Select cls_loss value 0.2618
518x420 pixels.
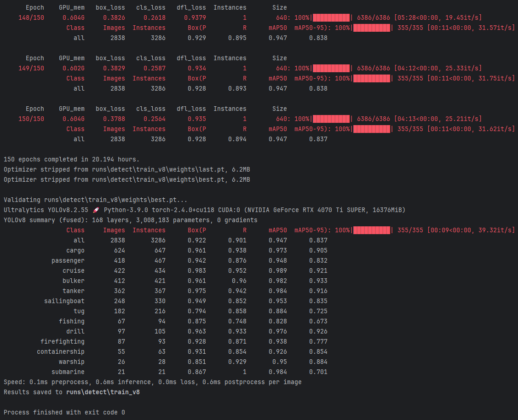pyautogui.click(x=155, y=17)
